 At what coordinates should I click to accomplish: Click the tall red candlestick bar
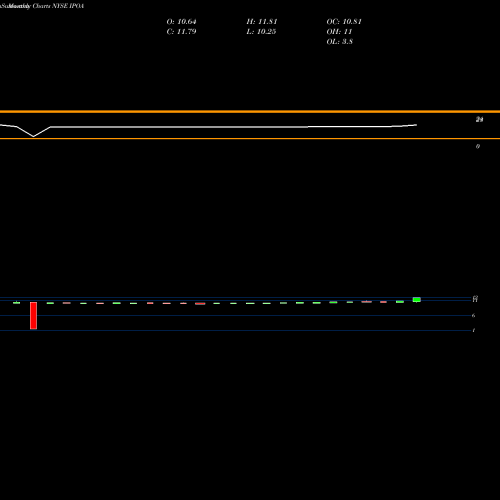[x=33, y=316]
